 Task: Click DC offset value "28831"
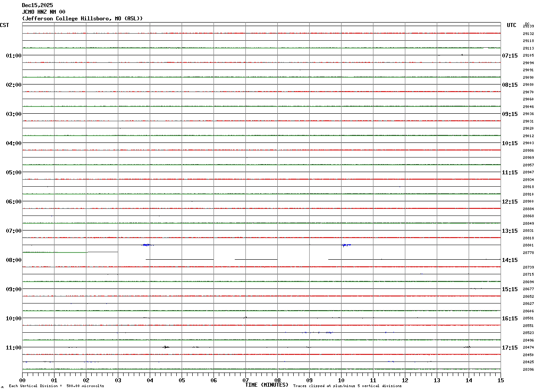coord(528,231)
